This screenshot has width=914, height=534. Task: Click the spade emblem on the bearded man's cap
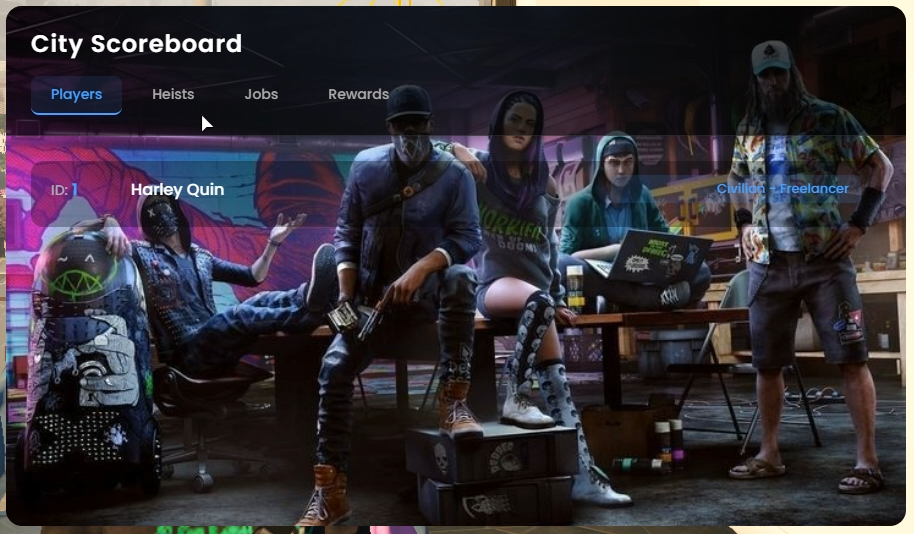coord(771,50)
